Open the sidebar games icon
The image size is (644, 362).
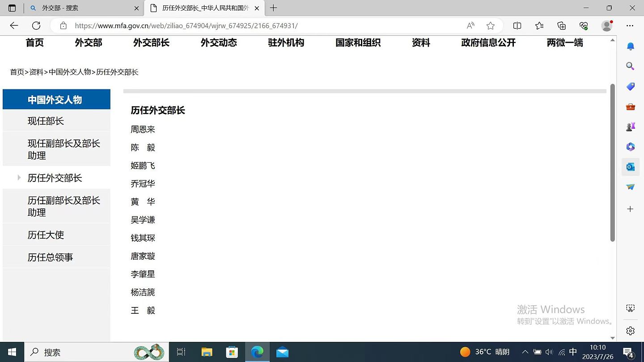[x=630, y=127]
